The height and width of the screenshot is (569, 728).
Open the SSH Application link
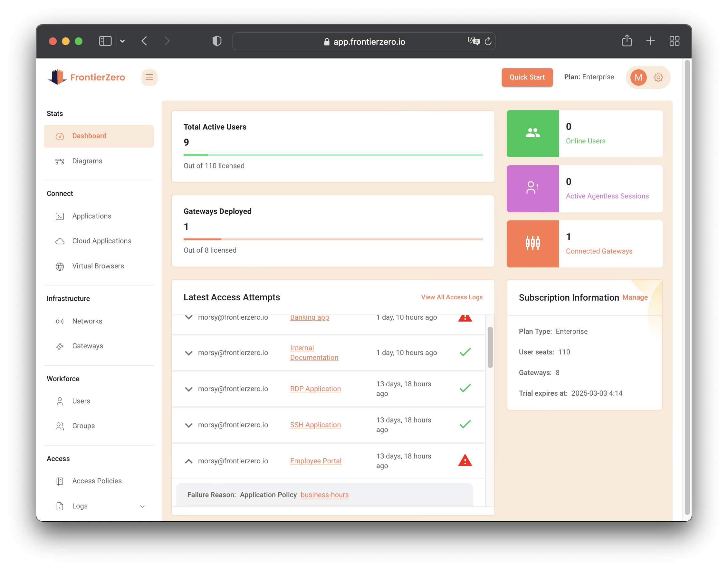(315, 425)
